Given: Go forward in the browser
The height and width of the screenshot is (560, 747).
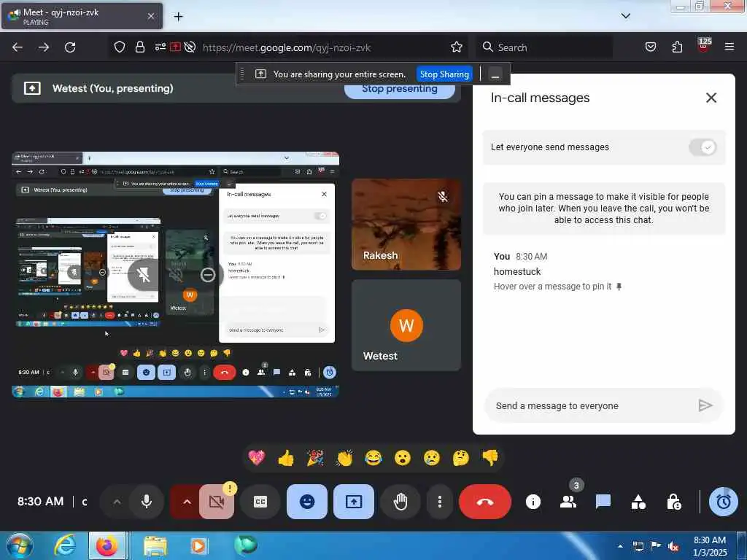Looking at the screenshot, I should click(44, 47).
